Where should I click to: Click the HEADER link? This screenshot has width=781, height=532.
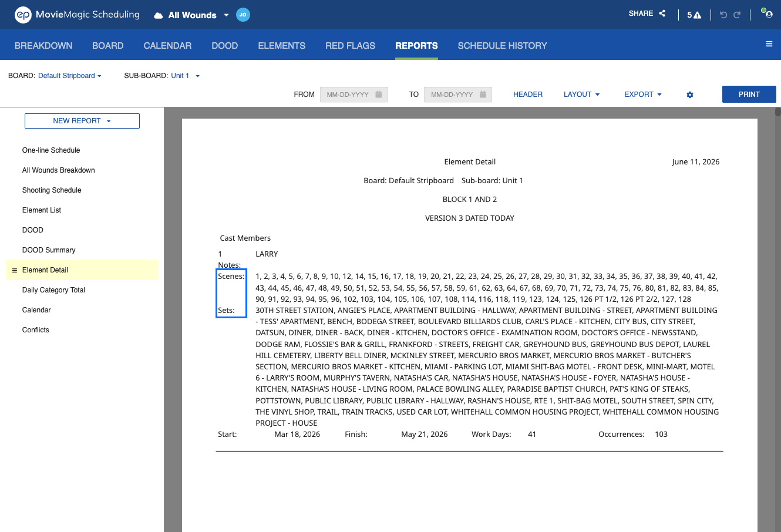pyautogui.click(x=528, y=95)
